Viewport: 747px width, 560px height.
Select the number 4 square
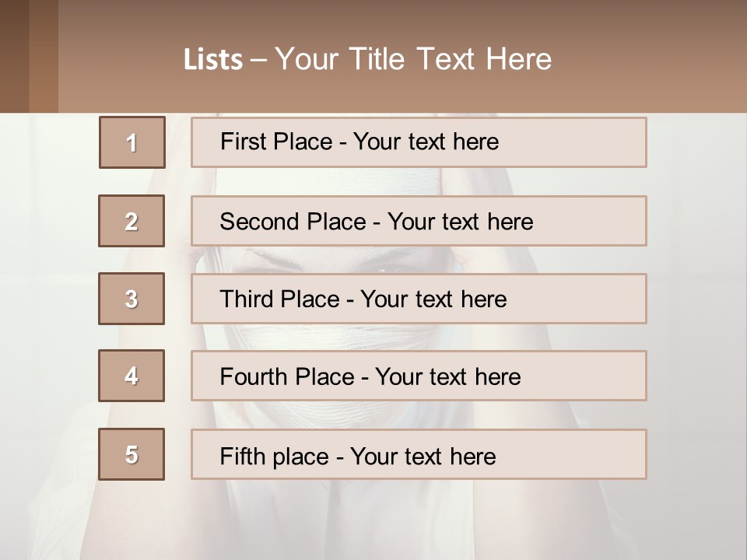tap(132, 376)
